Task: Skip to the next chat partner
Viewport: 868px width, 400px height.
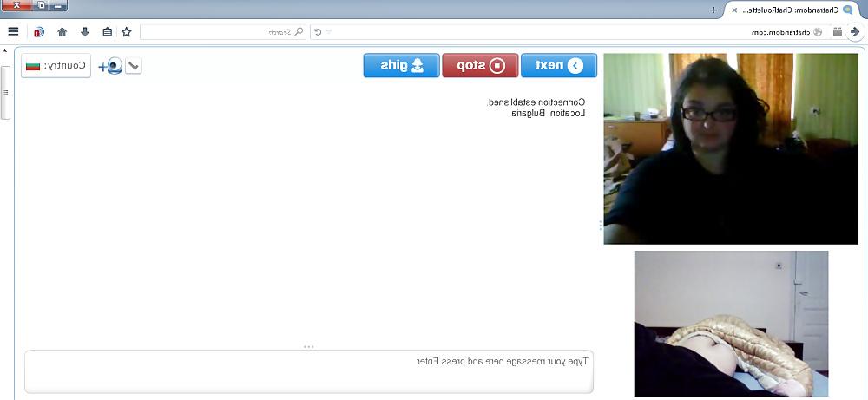Action: click(558, 65)
